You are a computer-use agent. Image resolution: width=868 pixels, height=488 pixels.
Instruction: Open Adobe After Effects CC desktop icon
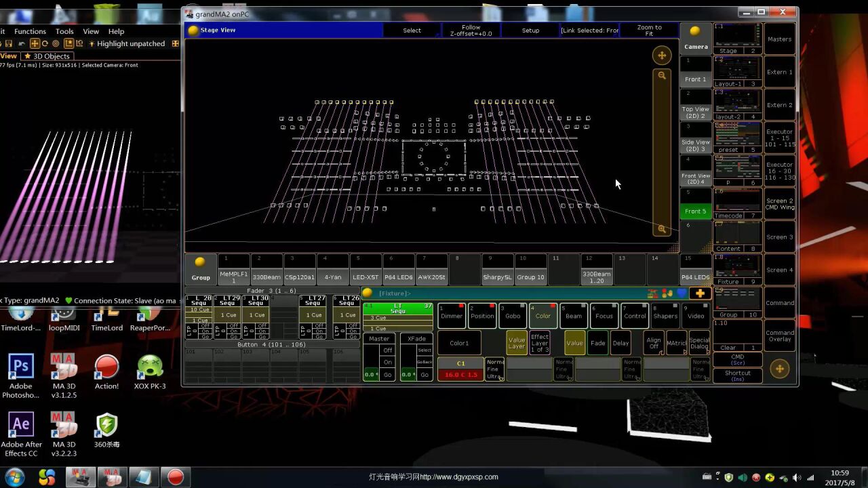click(20, 434)
